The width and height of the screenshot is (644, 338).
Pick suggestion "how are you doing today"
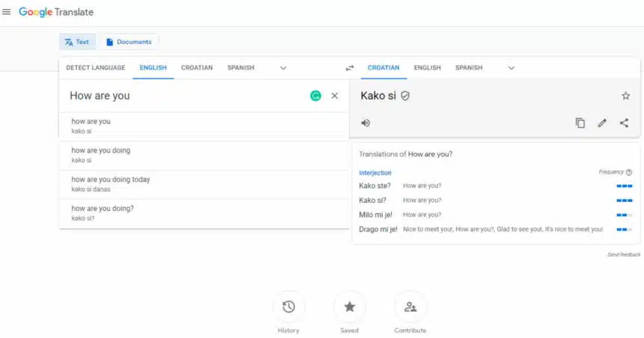204,185
